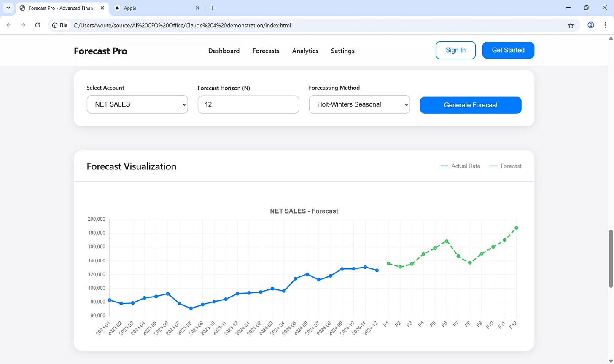Click the Get Started button

pos(508,50)
